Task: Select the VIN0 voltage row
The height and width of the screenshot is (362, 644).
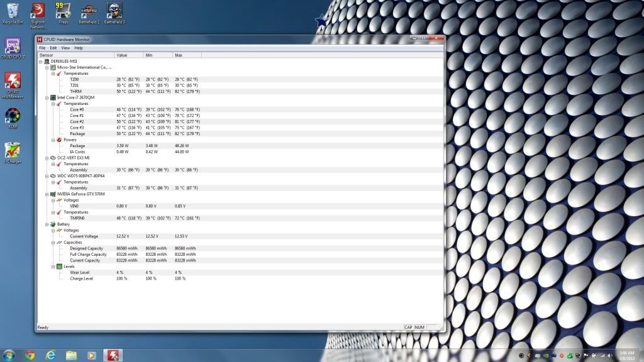Action: [240, 206]
